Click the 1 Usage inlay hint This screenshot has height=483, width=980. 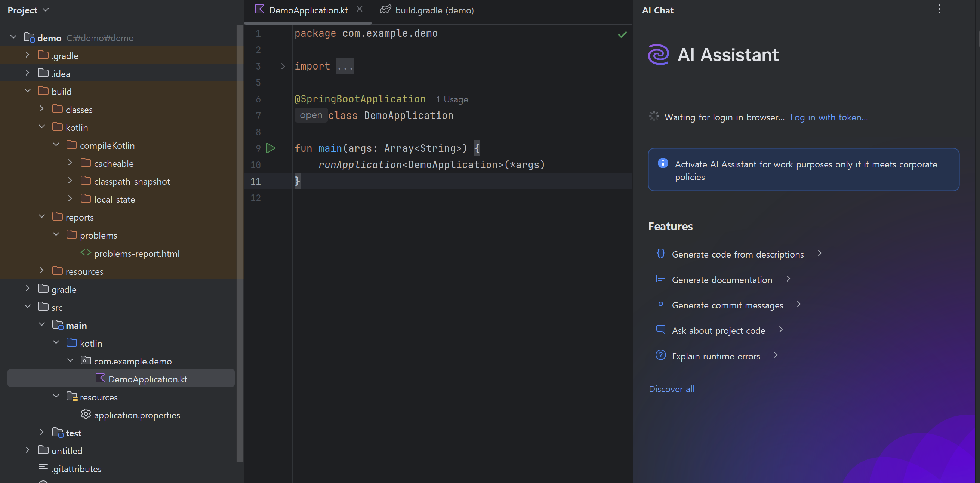tap(452, 99)
